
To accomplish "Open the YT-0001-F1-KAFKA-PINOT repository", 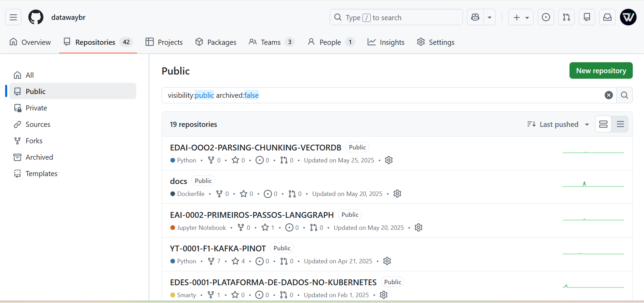I will click(218, 249).
